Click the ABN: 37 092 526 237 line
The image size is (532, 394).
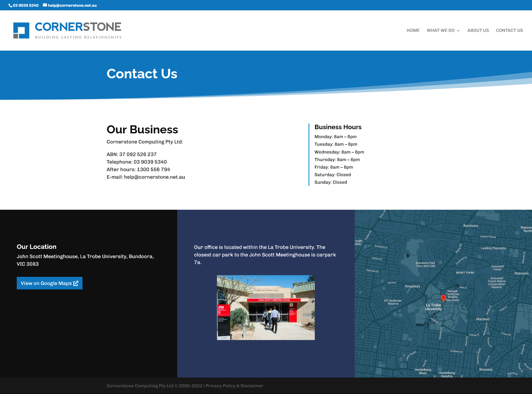tap(132, 154)
